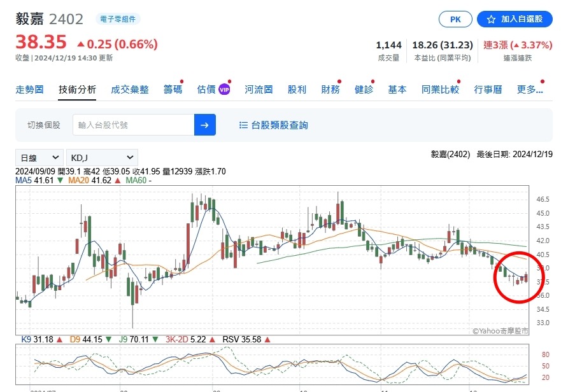Image resolution: width=561 pixels, height=392 pixels.
Task: Open the 成交彙整 tab
Action: (x=129, y=90)
